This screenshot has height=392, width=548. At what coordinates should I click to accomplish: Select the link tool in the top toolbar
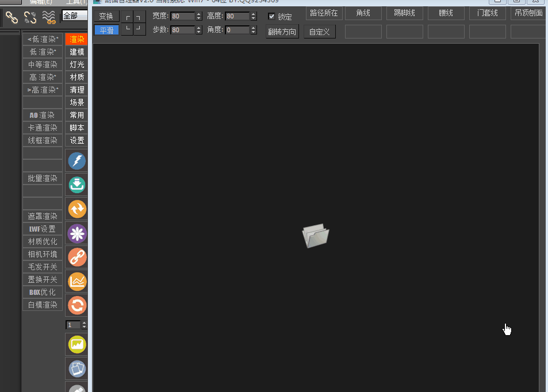12,17
